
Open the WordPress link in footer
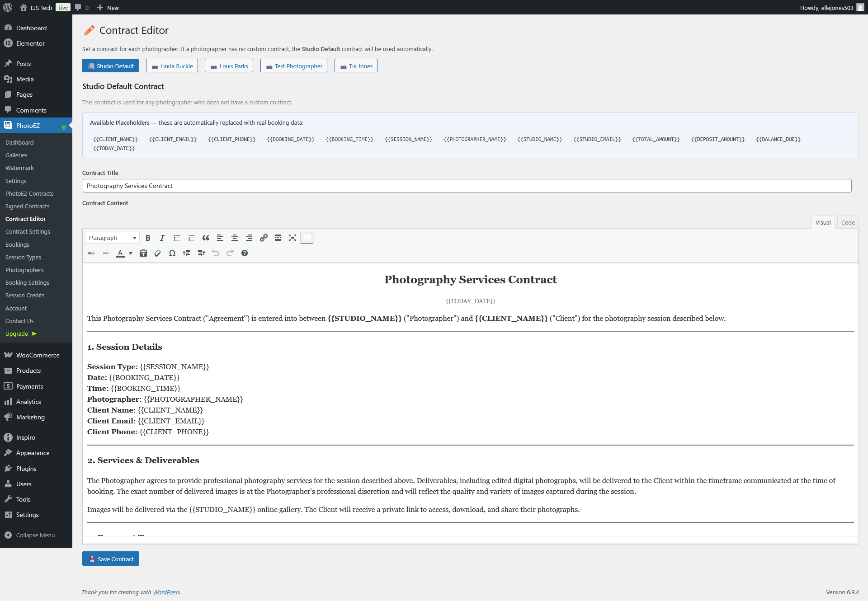click(x=166, y=592)
